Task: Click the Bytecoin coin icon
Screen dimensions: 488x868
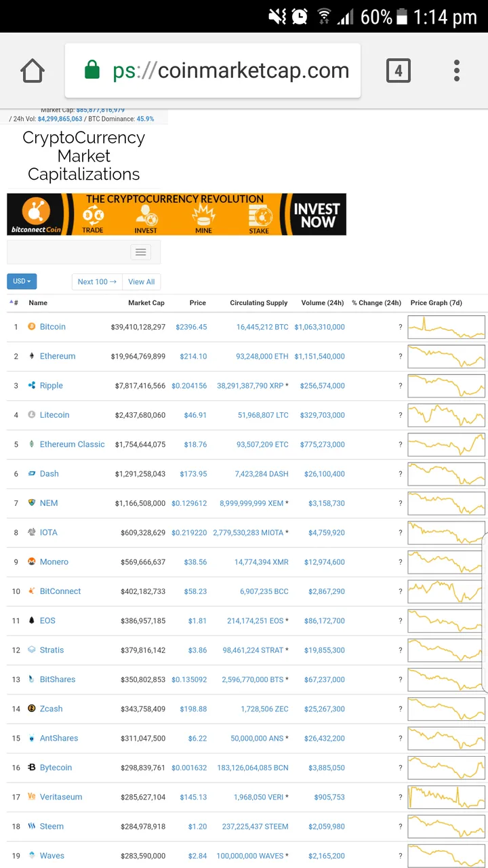Action: pyautogui.click(x=31, y=767)
